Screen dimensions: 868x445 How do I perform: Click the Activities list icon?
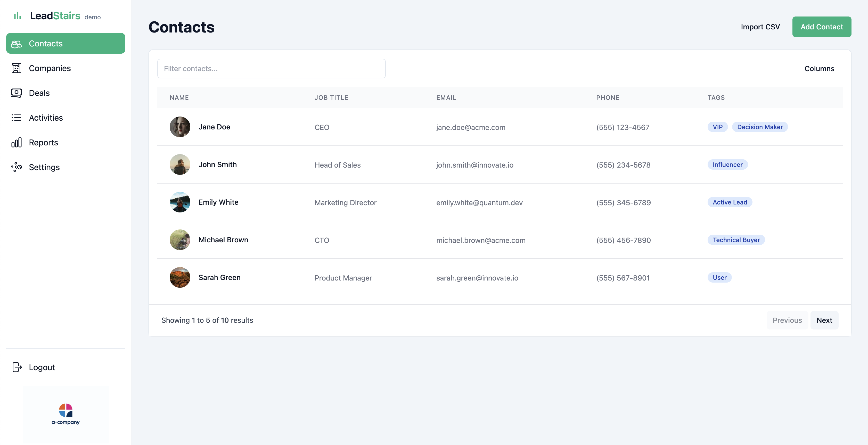[16, 118]
